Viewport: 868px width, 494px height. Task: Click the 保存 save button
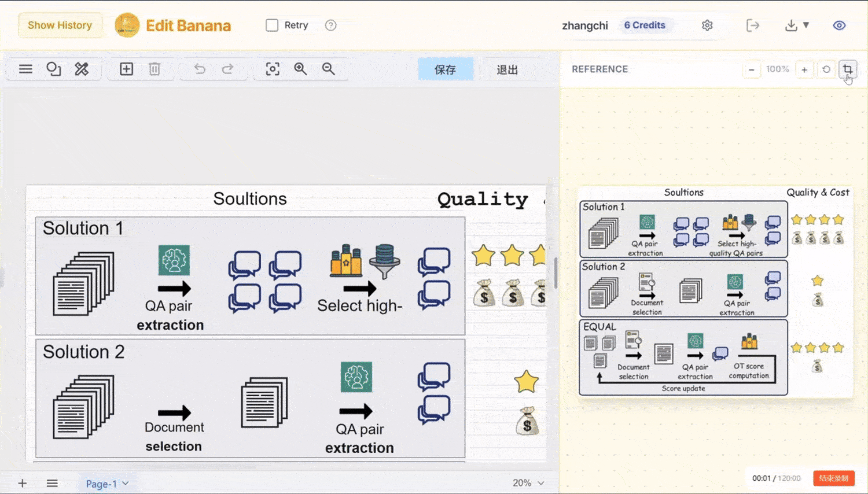[445, 69]
